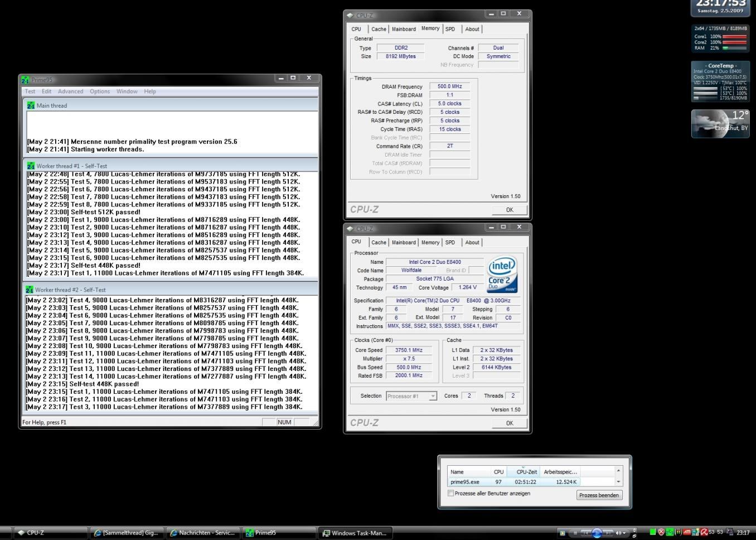Open the Mainboard tab in upper CPU-Z
756x540 pixels.
[404, 29]
